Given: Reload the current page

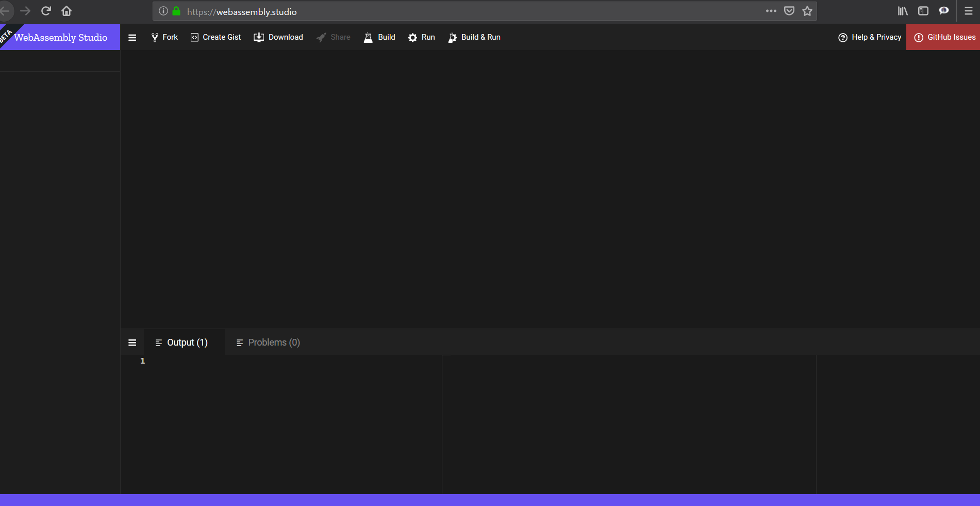Looking at the screenshot, I should pos(46,11).
